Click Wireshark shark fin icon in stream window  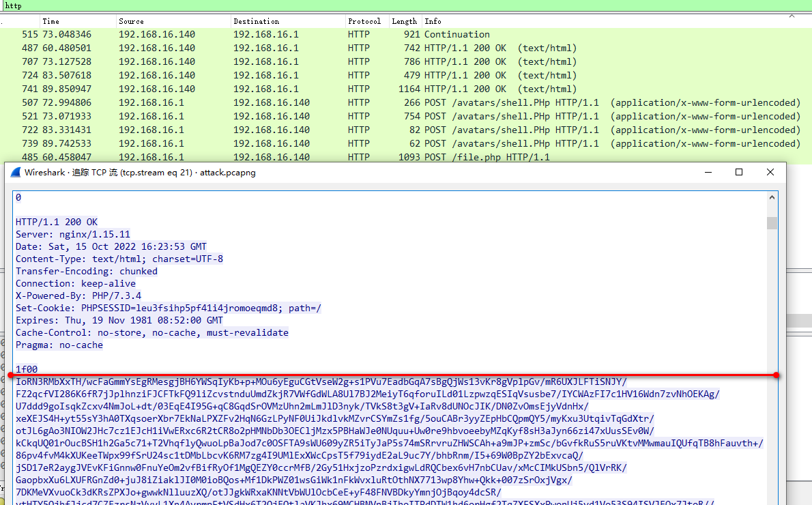[x=16, y=173]
